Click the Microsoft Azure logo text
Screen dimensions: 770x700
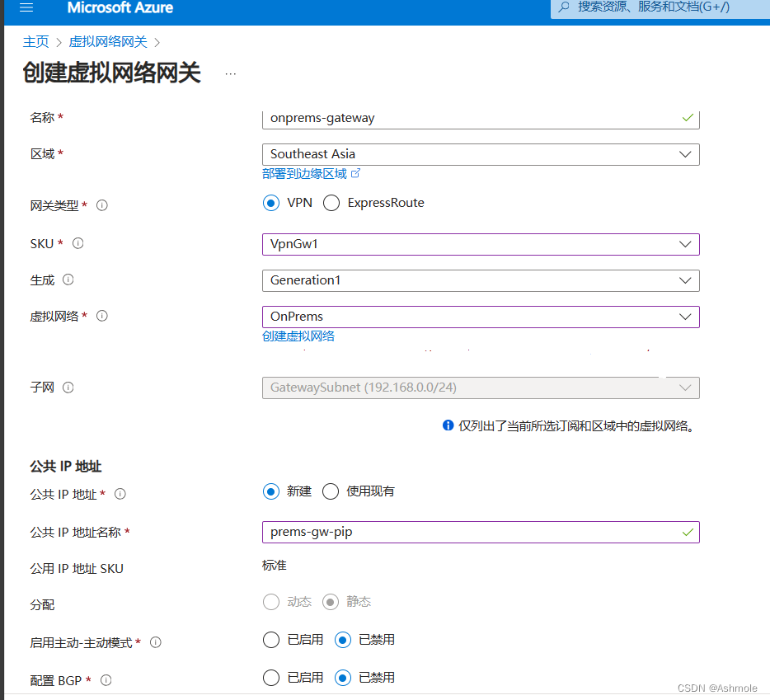120,7
